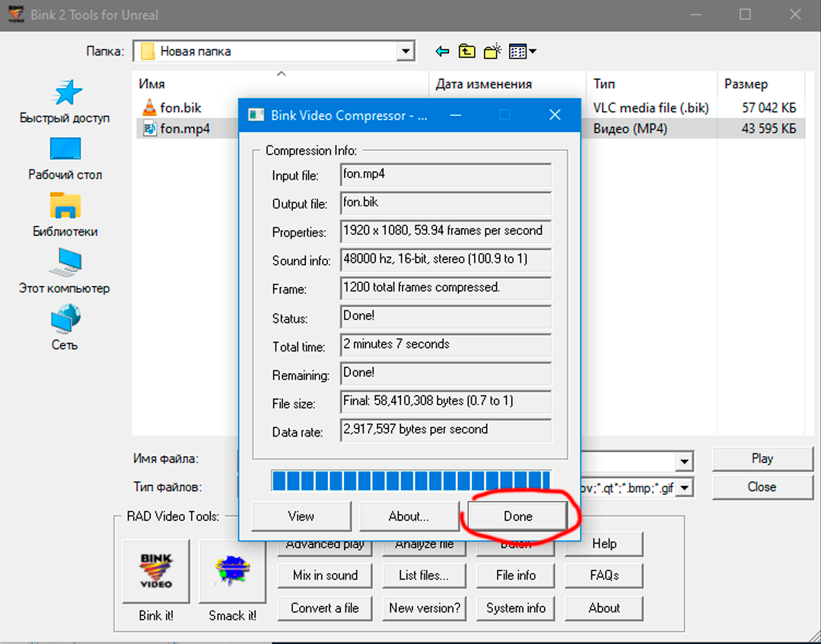Open Network (Сеть) shortcut
The image size is (821, 644).
[x=65, y=328]
